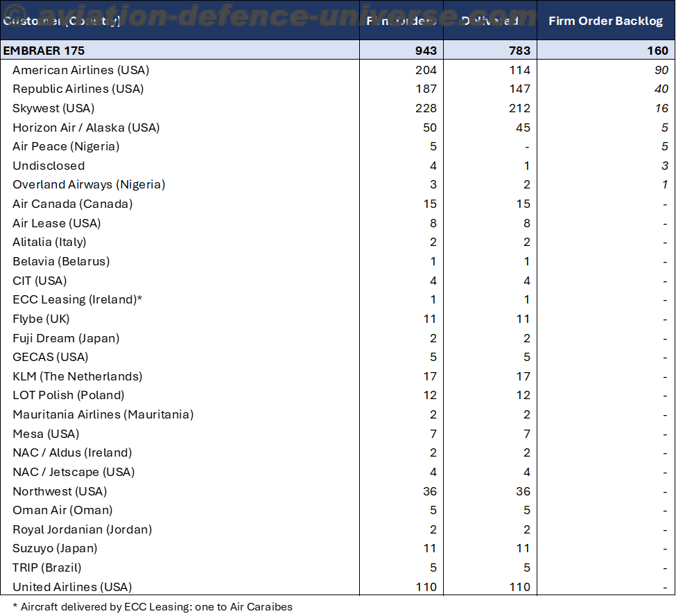Select the 'Suzuyo (Japan)' customer name
This screenshot has width=676, height=616.
[x=55, y=548]
